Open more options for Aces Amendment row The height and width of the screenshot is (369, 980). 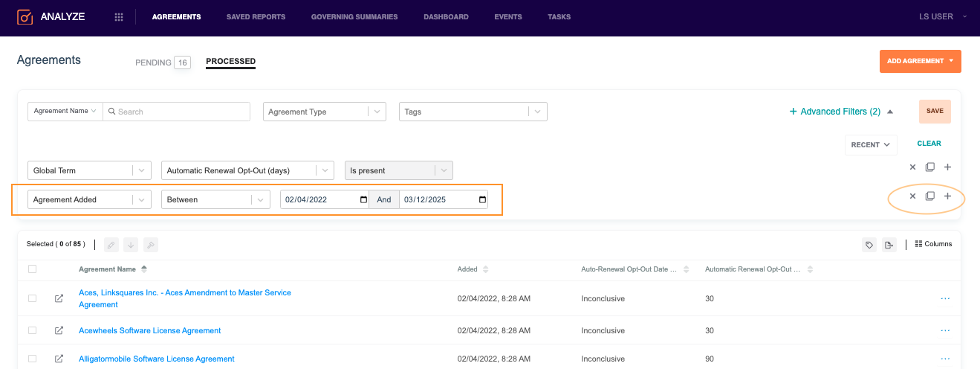(x=946, y=298)
